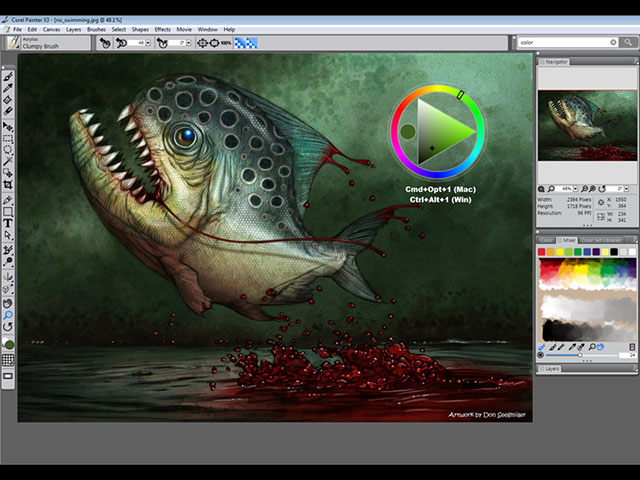Open the rotation angle dropdown in property bar

pyautogui.click(x=189, y=43)
